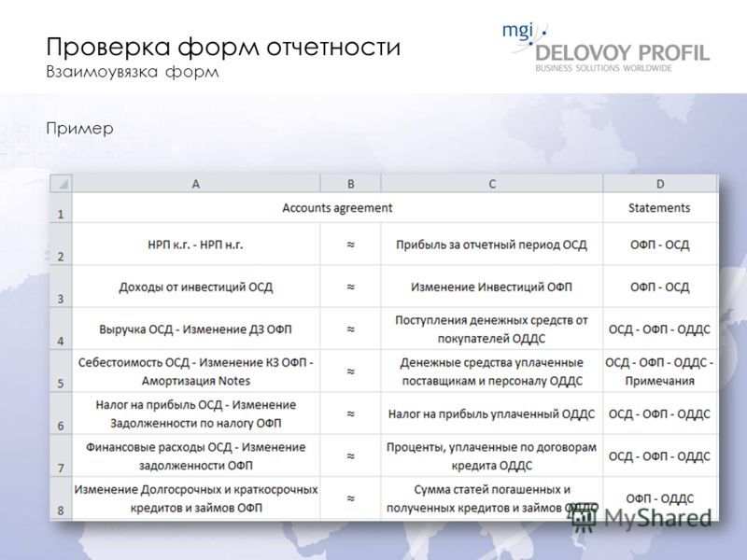Select row 1 header
The height and width of the screenshot is (560, 747).
(61, 207)
